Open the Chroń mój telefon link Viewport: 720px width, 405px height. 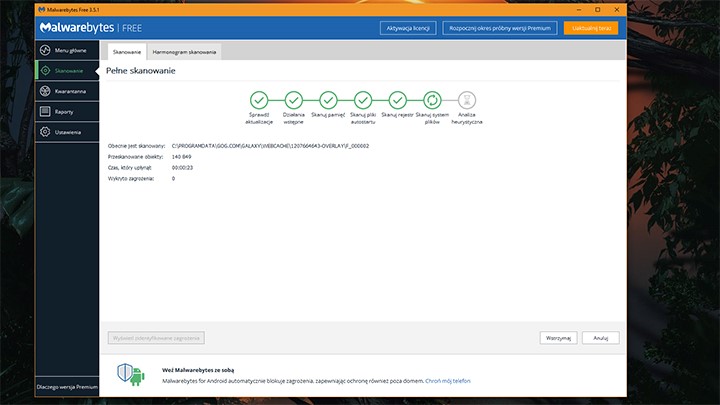[x=448, y=381]
